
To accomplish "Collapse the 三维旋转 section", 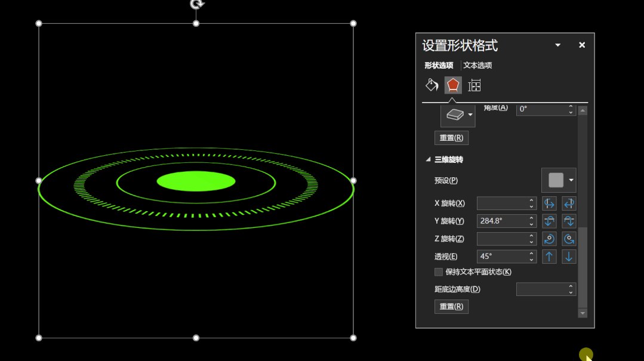I will pyautogui.click(x=428, y=159).
